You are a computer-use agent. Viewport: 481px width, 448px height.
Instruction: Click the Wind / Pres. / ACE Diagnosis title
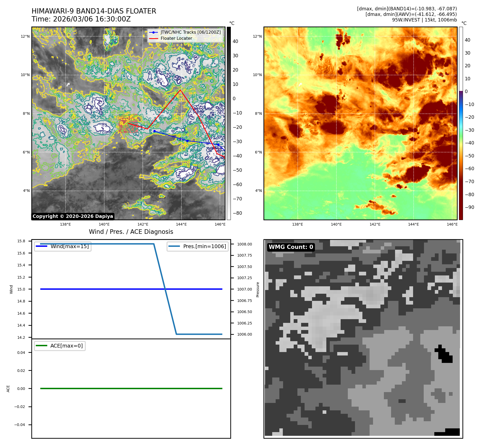point(131,232)
